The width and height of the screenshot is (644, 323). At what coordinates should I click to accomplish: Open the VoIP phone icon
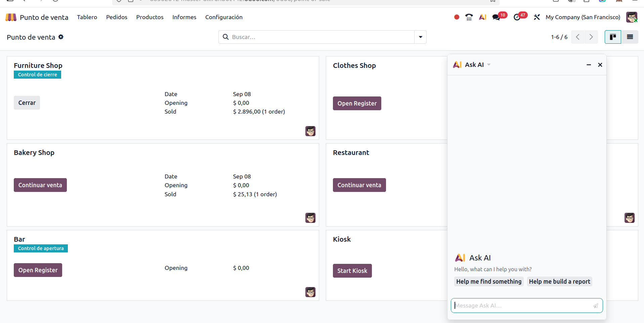point(469,17)
